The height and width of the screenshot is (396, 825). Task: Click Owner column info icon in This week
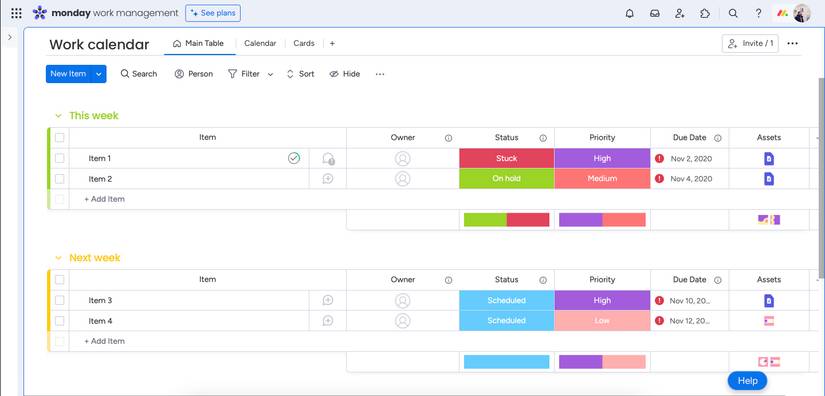448,138
